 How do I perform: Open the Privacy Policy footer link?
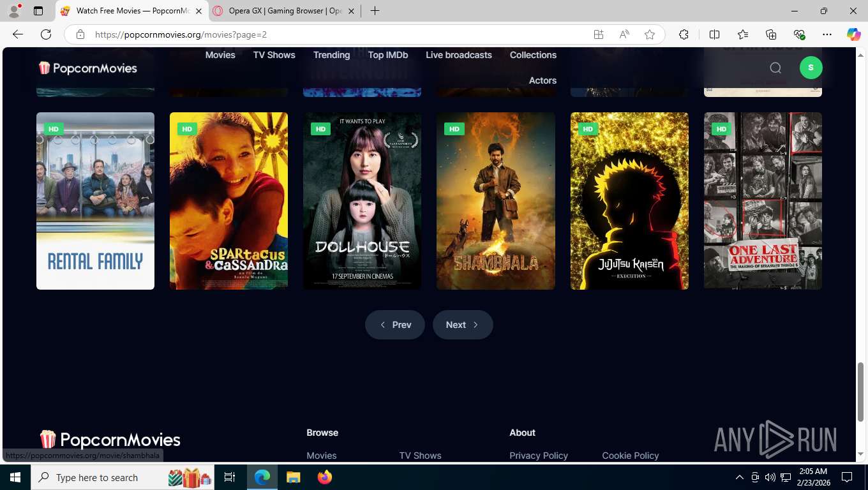click(x=539, y=456)
